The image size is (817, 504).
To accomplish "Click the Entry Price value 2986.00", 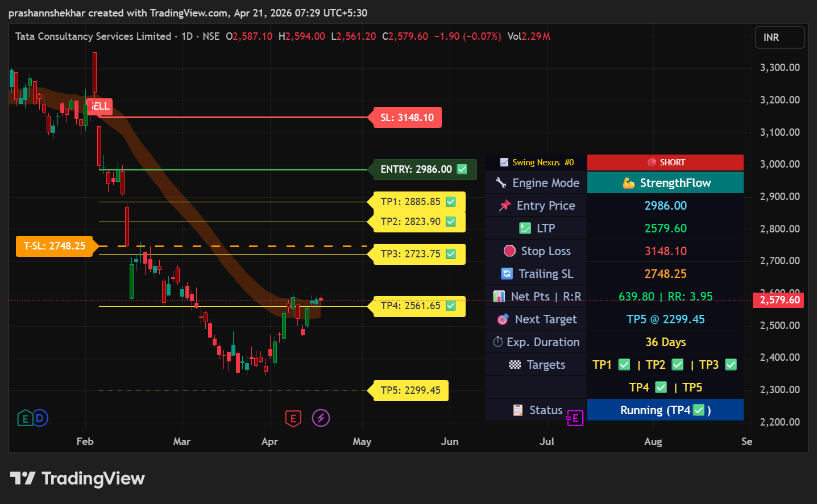I will click(665, 206).
